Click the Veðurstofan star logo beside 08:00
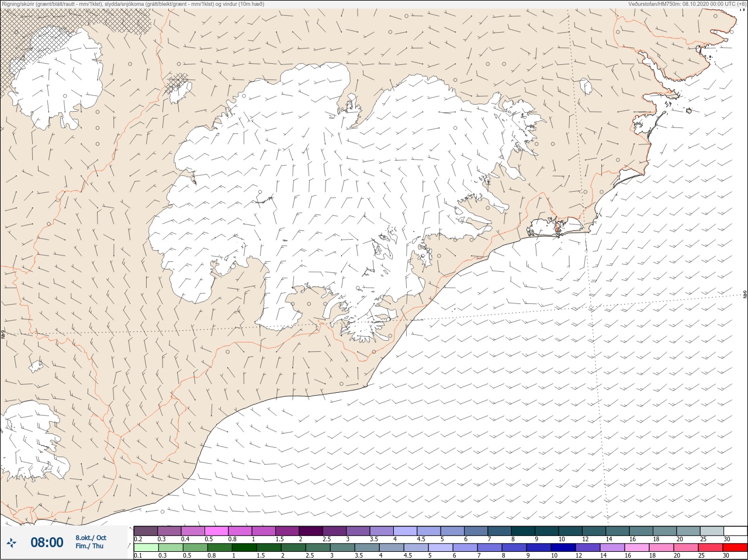This screenshot has width=748, height=560. click(11, 543)
